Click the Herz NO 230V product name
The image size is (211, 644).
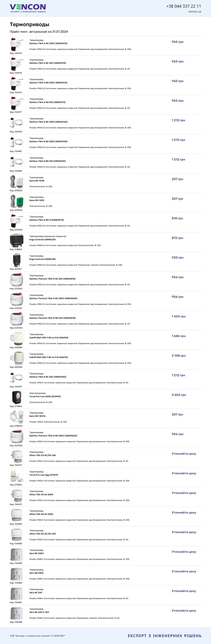point(36,573)
